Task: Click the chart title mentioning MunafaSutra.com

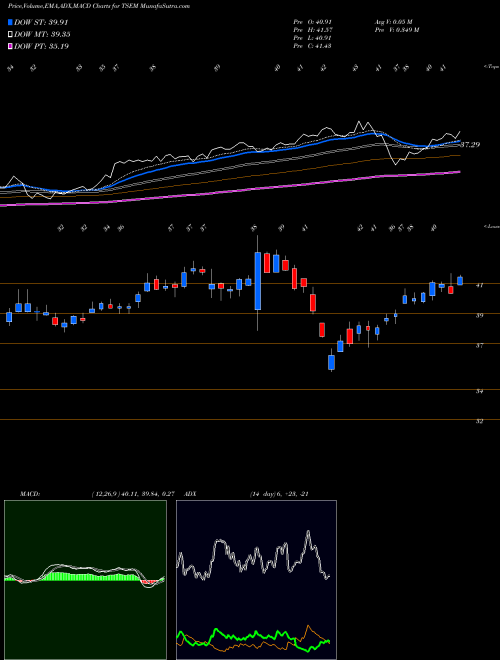Action: (x=98, y=6)
